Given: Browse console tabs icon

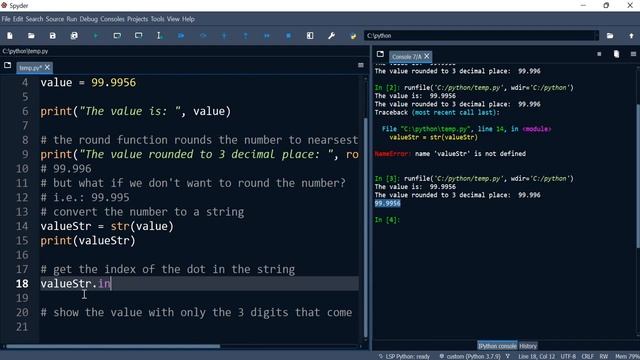Looking at the screenshot, I should click(380, 54).
